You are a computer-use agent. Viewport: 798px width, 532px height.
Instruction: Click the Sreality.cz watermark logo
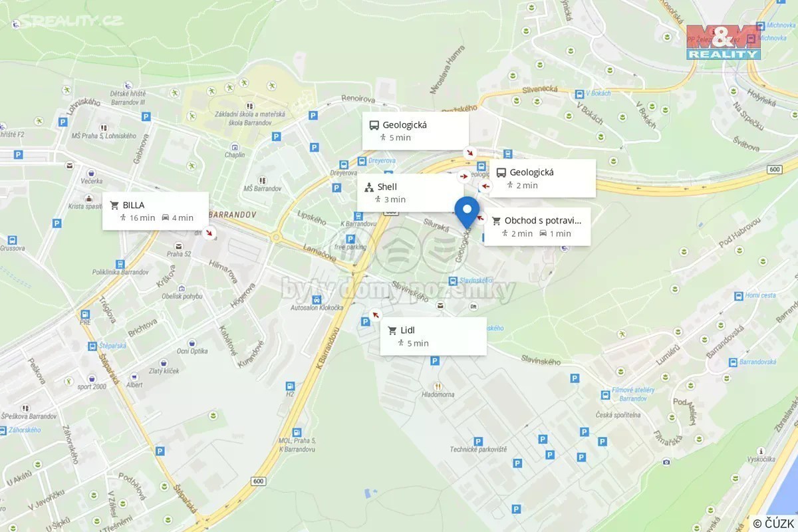[x=66, y=21]
